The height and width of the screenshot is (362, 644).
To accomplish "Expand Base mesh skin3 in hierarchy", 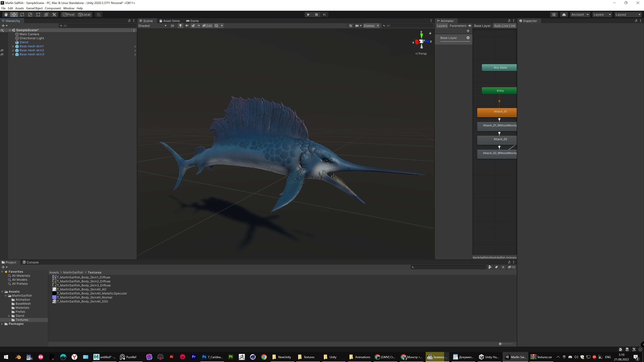I will 13,54.
